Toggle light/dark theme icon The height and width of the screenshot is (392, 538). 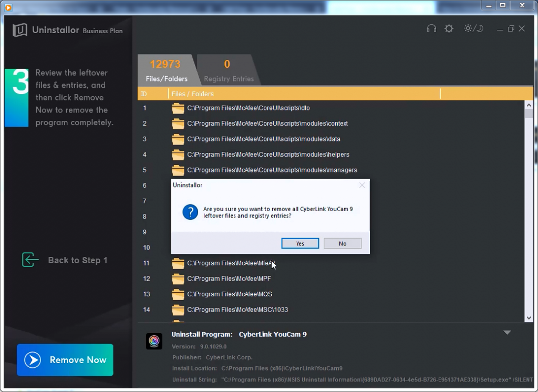click(473, 28)
